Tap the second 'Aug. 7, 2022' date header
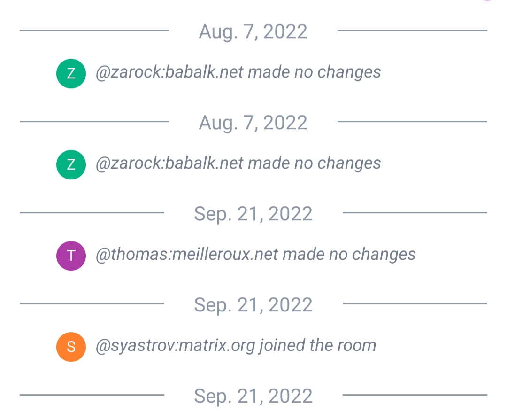The image size is (507, 420). pyautogui.click(x=253, y=122)
